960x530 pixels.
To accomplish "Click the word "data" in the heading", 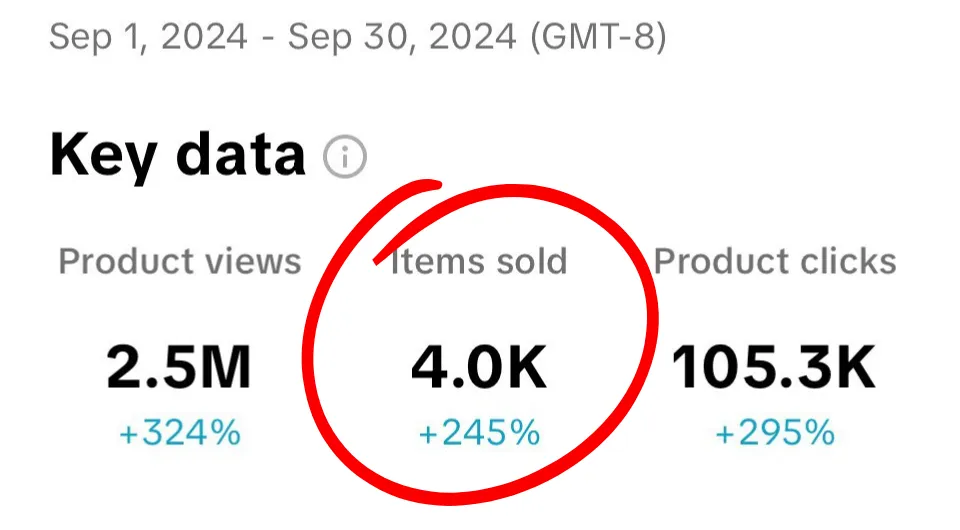I will [x=241, y=154].
